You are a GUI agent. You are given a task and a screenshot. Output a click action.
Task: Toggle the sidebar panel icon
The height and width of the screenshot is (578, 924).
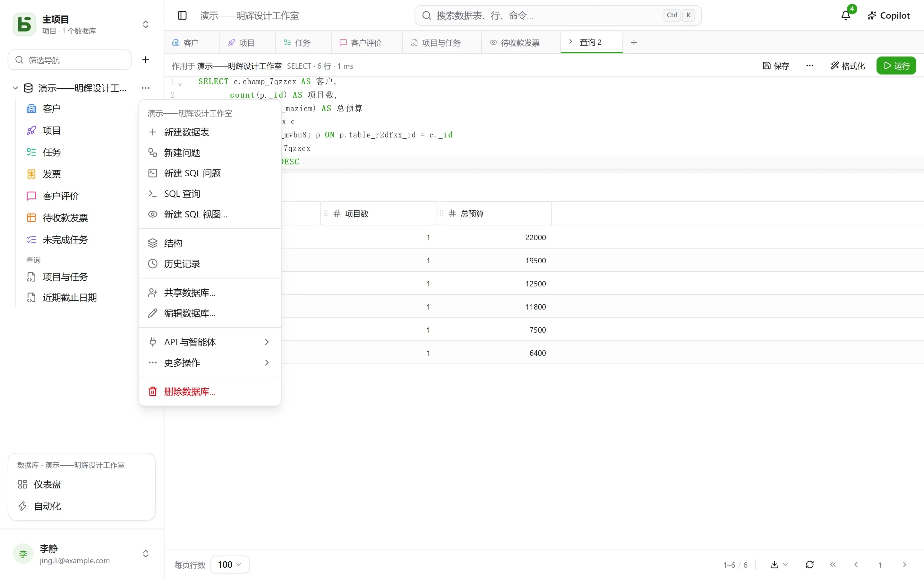(182, 15)
